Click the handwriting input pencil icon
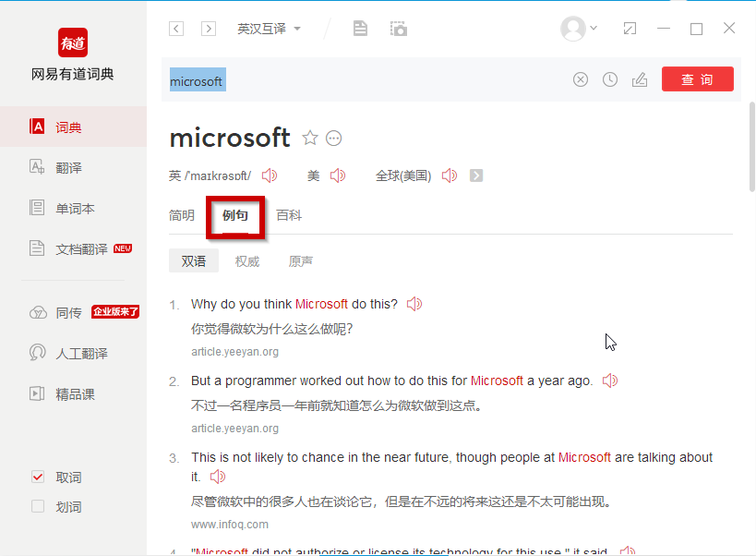The width and height of the screenshot is (756, 556). click(x=640, y=79)
